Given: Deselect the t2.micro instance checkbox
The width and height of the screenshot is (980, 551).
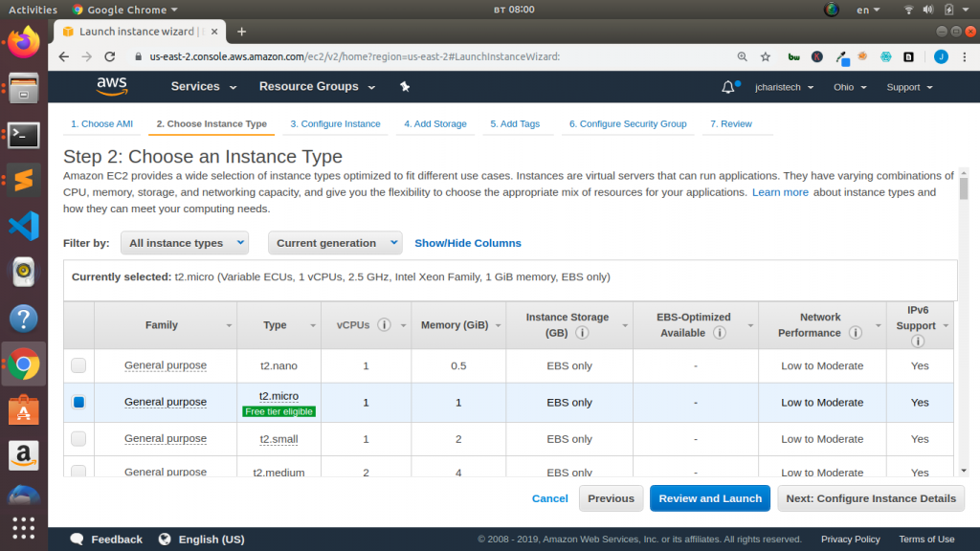Looking at the screenshot, I should 78,402.
